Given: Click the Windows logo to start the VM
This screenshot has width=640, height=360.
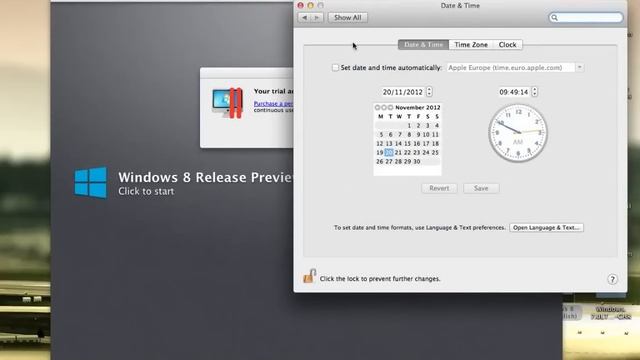Looking at the screenshot, I should click(x=91, y=182).
